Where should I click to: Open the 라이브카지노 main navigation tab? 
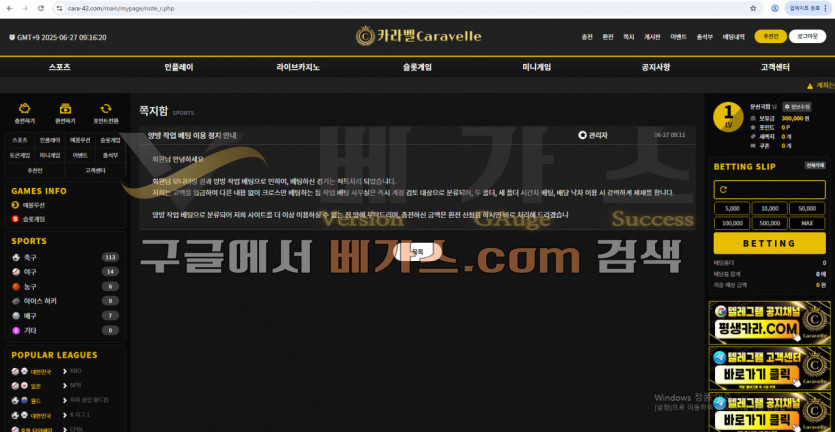pyautogui.click(x=298, y=67)
